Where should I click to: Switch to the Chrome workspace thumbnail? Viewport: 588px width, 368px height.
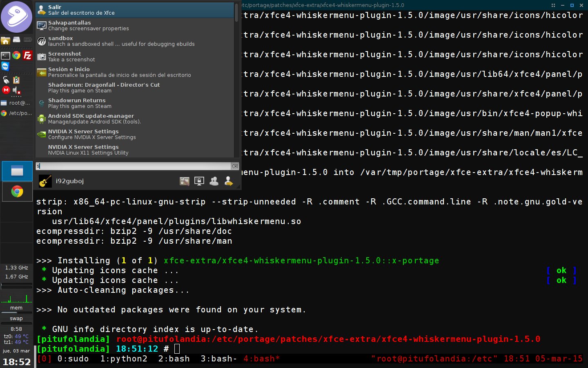pyautogui.click(x=17, y=192)
